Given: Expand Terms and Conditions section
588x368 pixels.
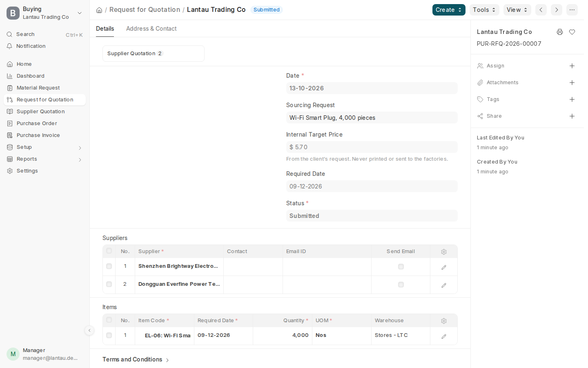Looking at the screenshot, I should (136, 359).
